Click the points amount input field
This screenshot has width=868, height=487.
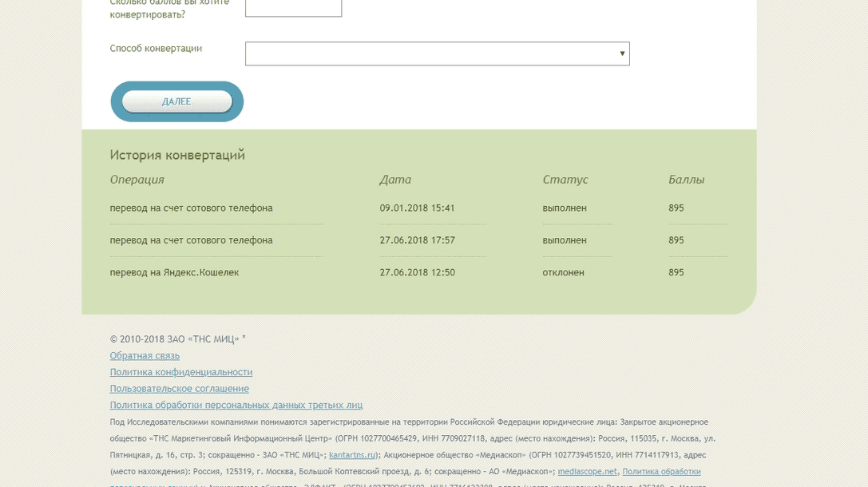coord(293,7)
